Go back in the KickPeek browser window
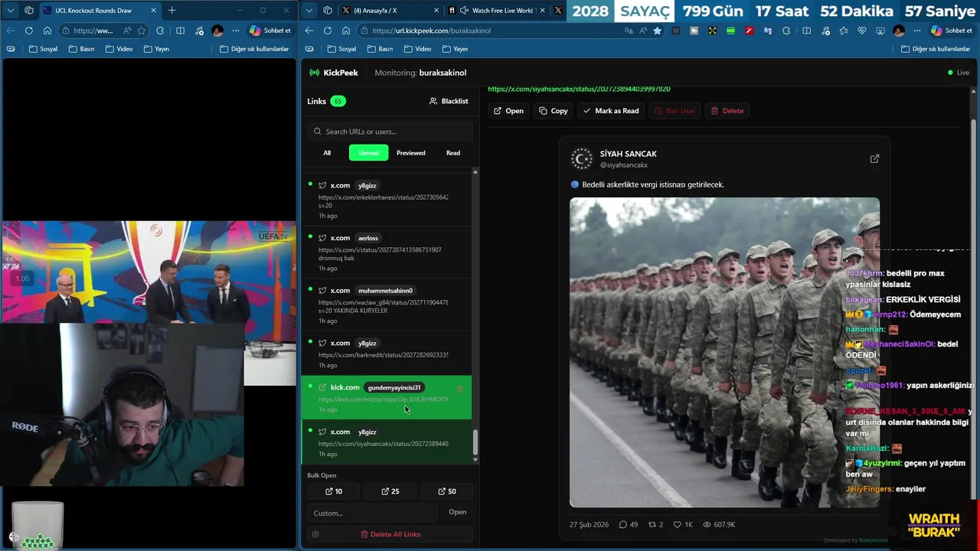 point(309,31)
